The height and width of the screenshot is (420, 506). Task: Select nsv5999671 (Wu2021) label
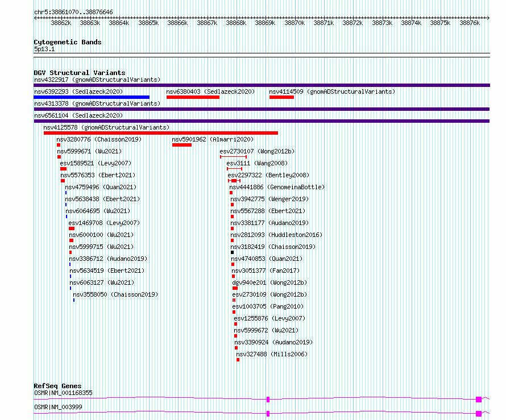(89, 151)
